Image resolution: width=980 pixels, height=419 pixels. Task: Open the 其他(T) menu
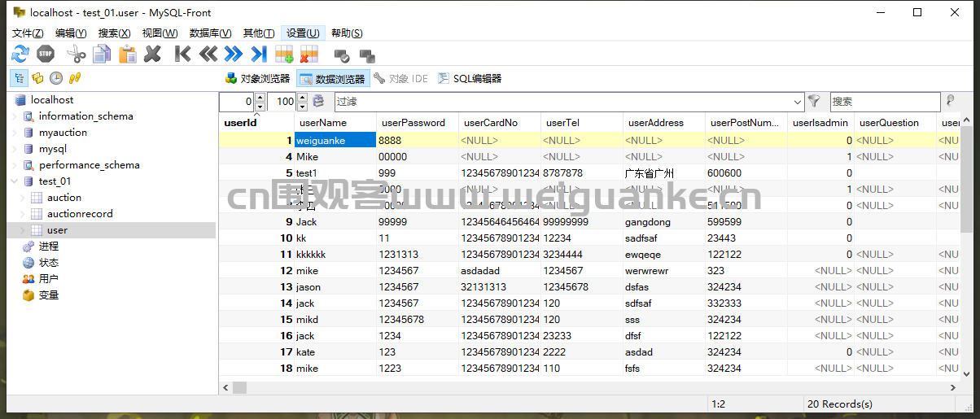259,33
